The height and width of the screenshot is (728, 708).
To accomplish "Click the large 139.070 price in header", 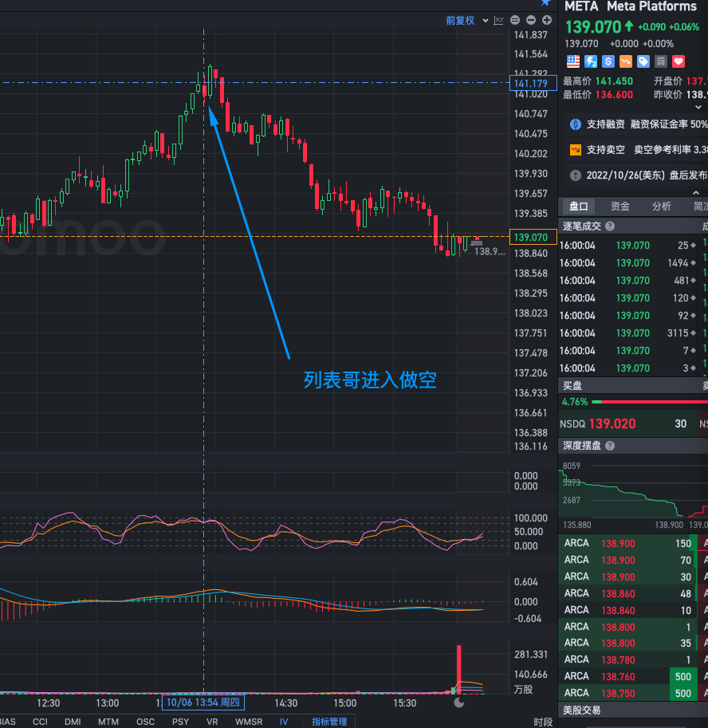I will tap(593, 27).
